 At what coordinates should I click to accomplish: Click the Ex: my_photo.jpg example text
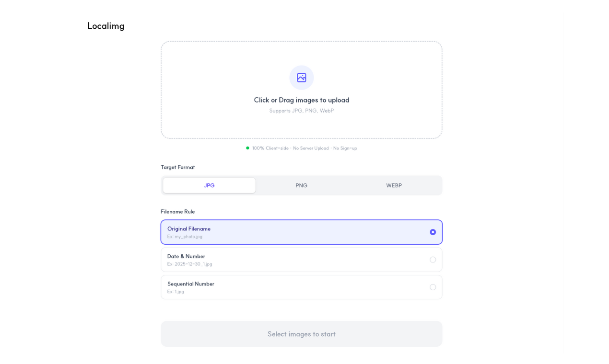click(186, 237)
